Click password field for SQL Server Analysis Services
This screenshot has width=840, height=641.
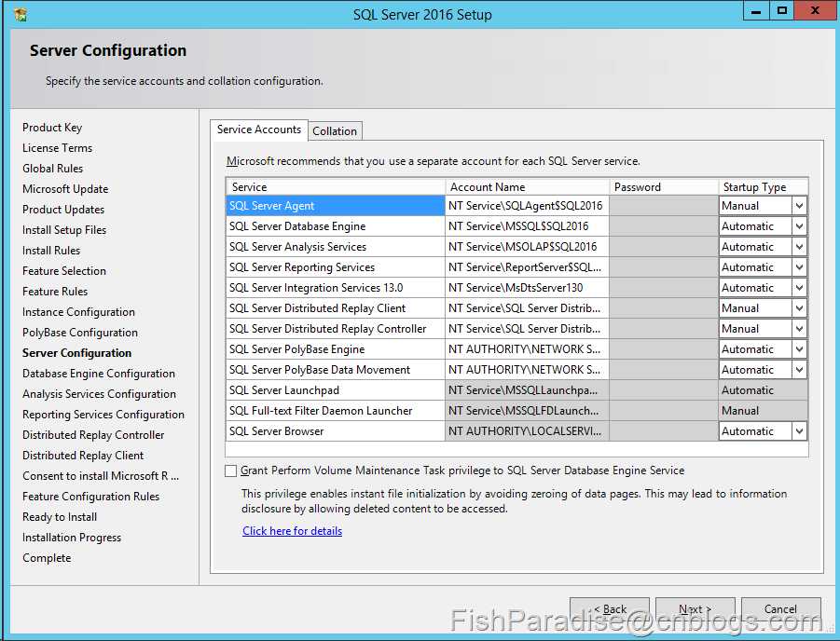[x=663, y=247]
